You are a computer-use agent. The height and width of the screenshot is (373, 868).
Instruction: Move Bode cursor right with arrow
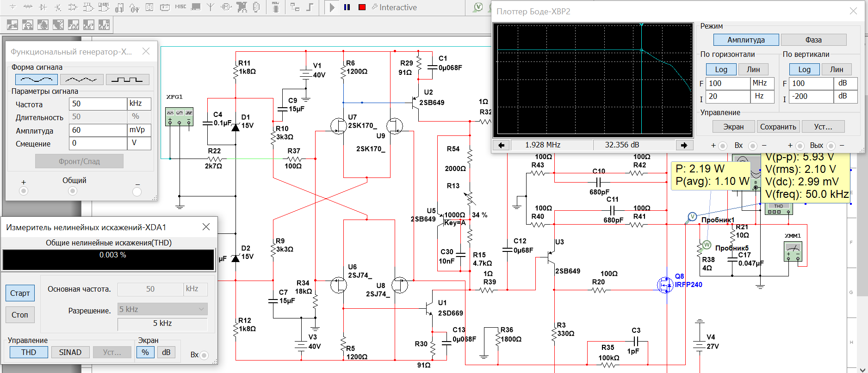[x=684, y=145]
